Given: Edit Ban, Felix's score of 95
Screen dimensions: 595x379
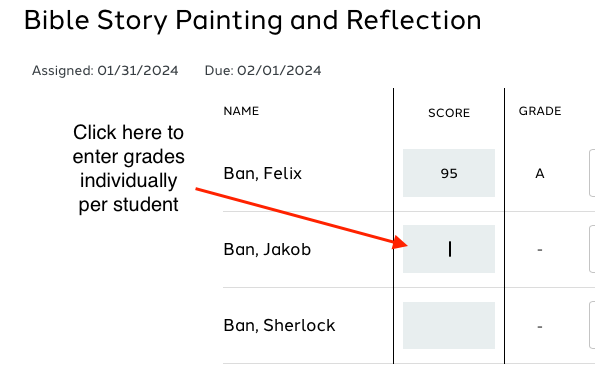Looking at the screenshot, I should [449, 173].
